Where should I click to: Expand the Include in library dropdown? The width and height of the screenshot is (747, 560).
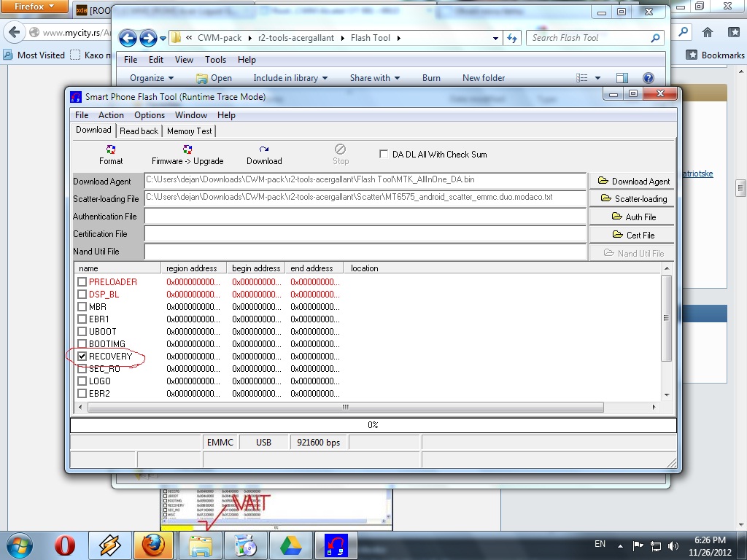[x=290, y=78]
